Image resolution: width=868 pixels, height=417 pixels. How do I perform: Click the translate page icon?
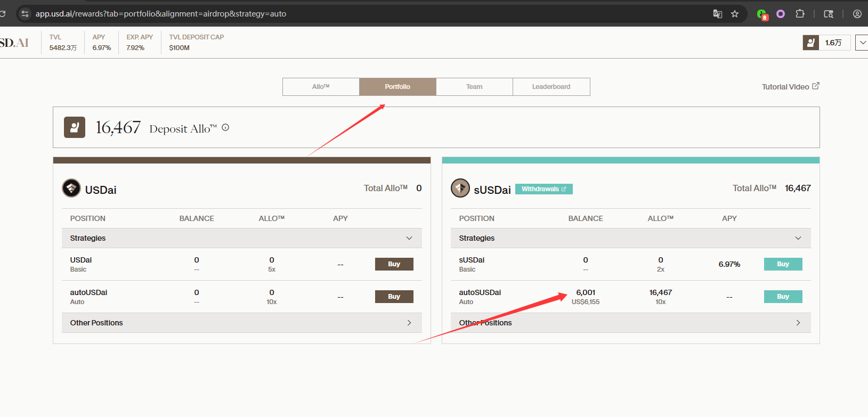tap(718, 14)
